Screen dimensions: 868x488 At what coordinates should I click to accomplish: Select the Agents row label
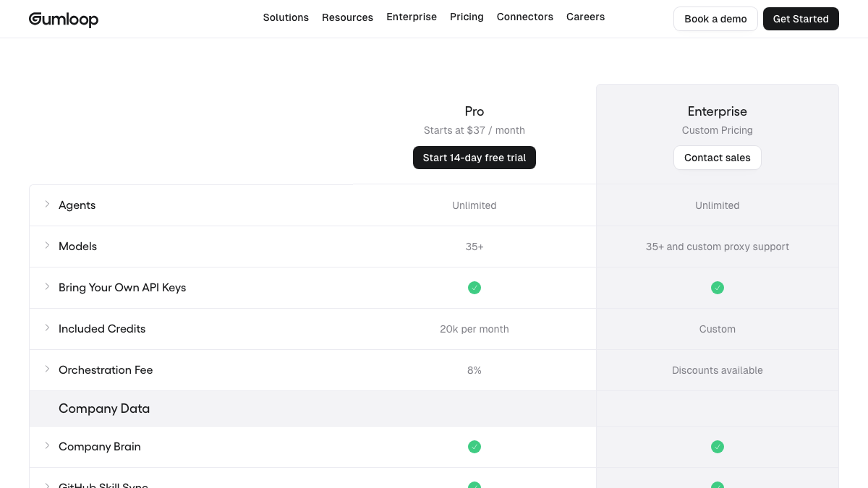(x=77, y=205)
